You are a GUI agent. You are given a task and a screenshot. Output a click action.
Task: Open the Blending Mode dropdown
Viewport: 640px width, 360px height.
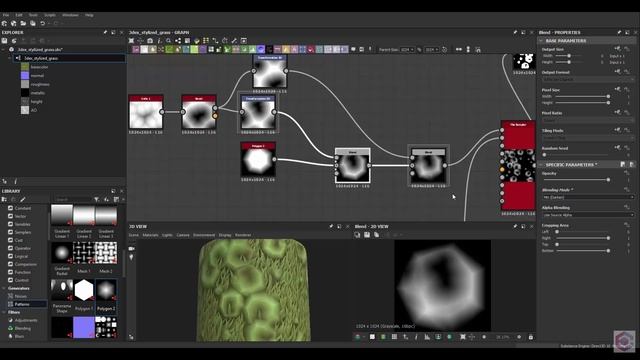(x=588, y=198)
